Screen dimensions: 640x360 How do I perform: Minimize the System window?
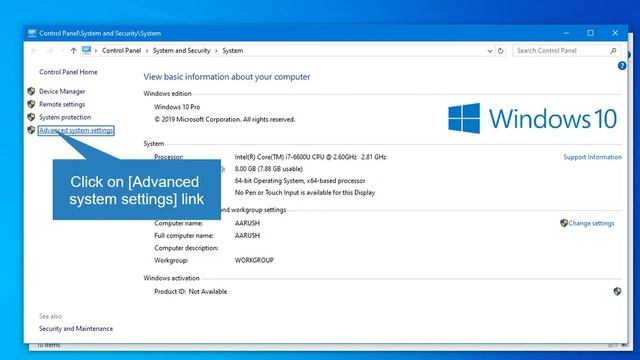point(566,33)
